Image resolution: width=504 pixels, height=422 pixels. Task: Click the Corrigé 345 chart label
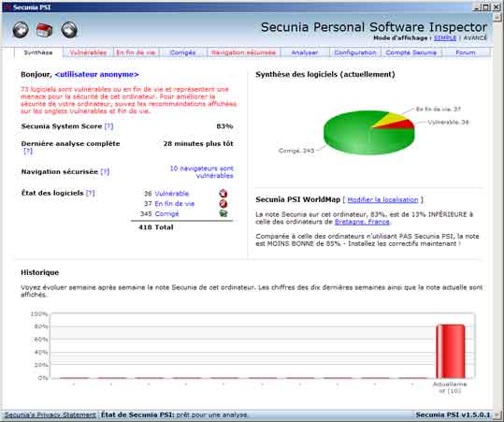click(296, 151)
